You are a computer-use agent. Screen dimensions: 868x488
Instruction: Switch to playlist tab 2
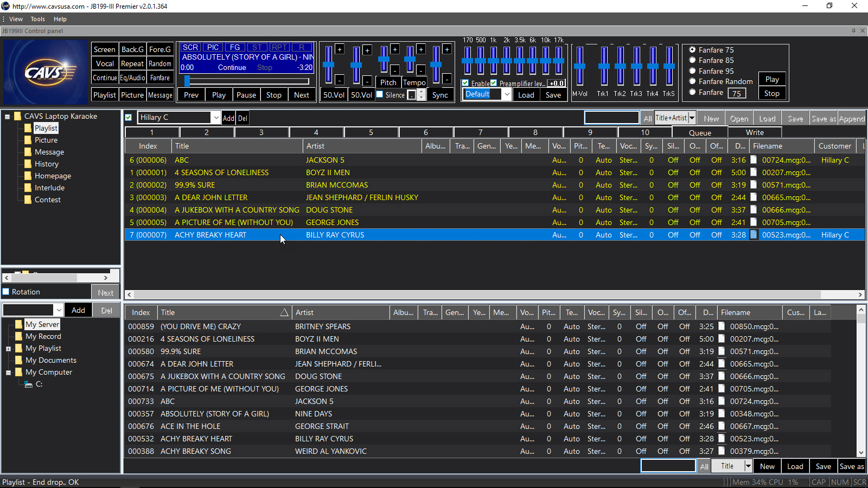(207, 132)
